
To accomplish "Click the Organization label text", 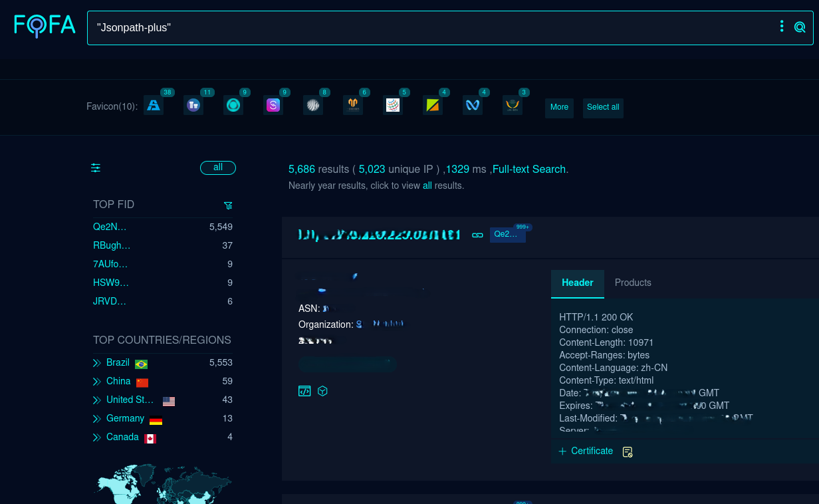I will pos(326,324).
